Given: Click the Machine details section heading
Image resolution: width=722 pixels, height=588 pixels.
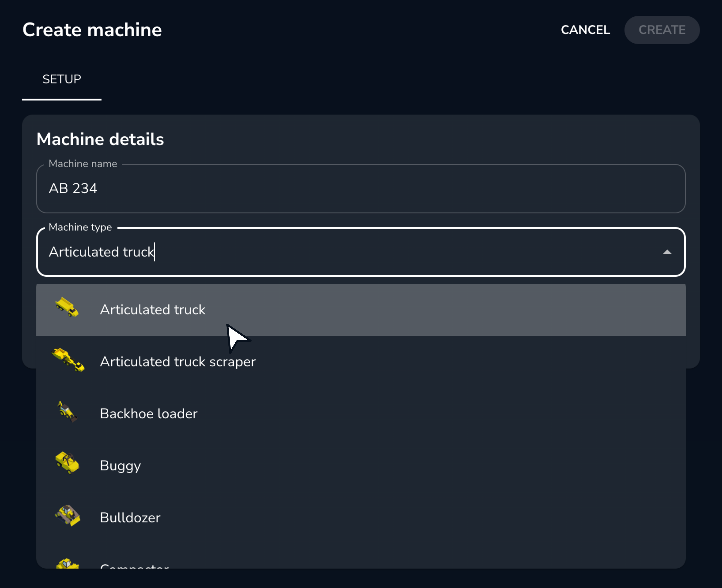Looking at the screenshot, I should [x=100, y=139].
